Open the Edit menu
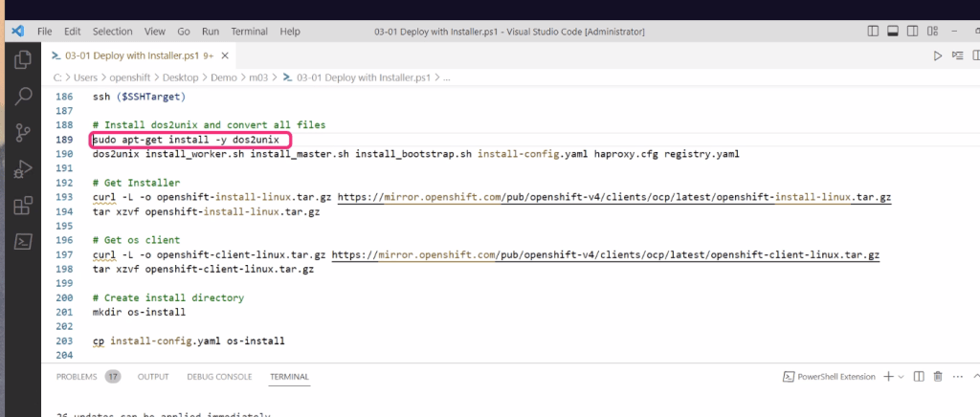Viewport: 980px width, 417px height. [73, 32]
